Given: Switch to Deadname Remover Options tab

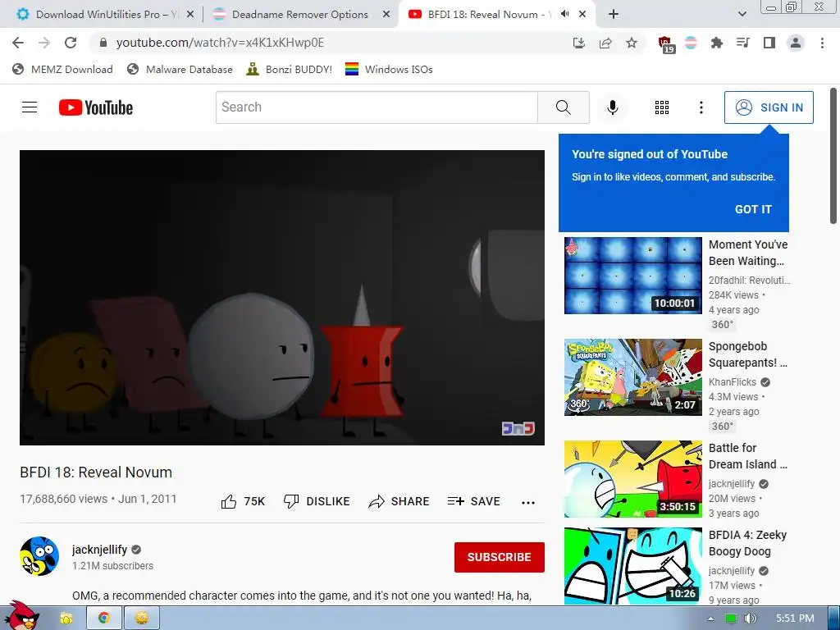Looking at the screenshot, I should [x=300, y=15].
